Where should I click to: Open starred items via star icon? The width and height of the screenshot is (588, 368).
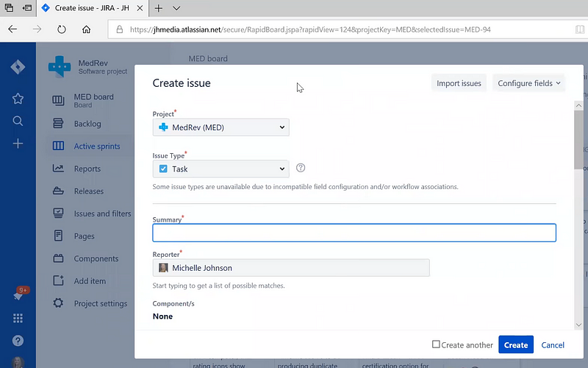click(x=18, y=99)
